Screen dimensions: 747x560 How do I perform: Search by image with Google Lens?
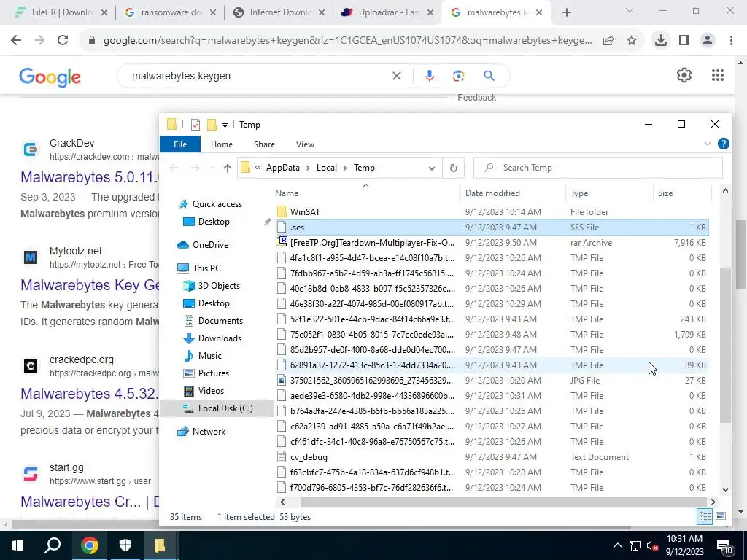click(x=458, y=76)
